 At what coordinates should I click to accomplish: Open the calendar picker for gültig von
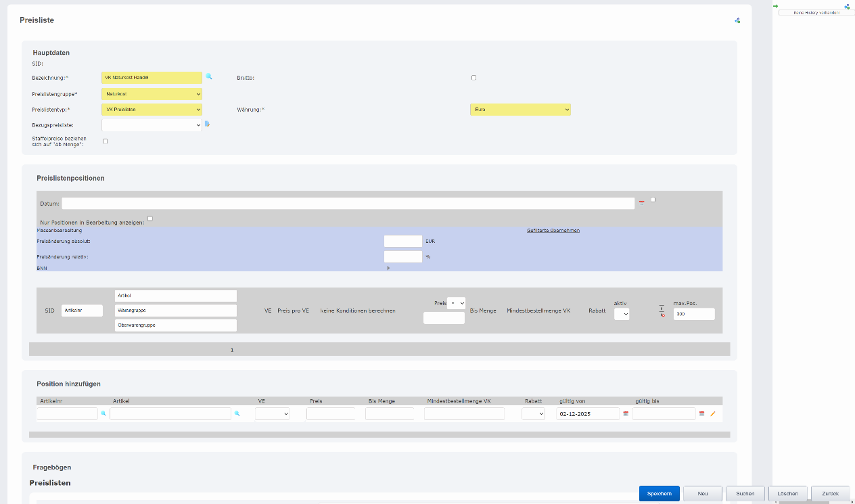[x=625, y=413]
